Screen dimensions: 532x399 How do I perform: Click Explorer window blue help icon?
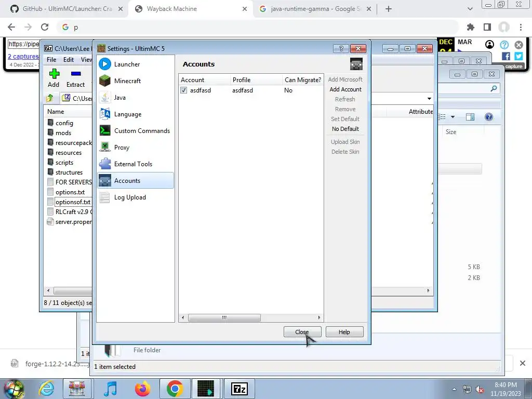click(x=488, y=117)
